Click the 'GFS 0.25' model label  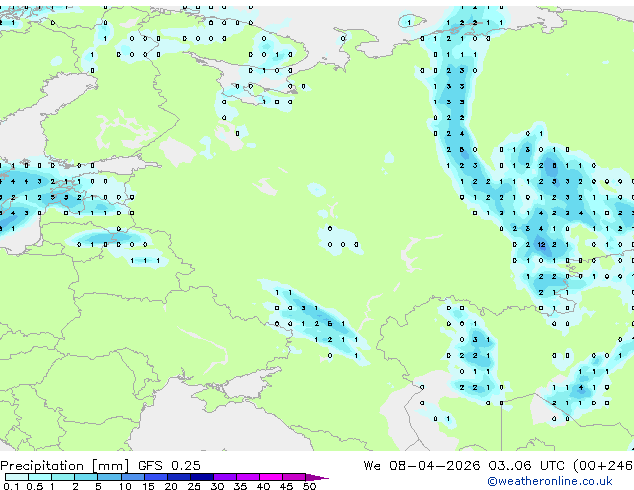[x=169, y=466]
